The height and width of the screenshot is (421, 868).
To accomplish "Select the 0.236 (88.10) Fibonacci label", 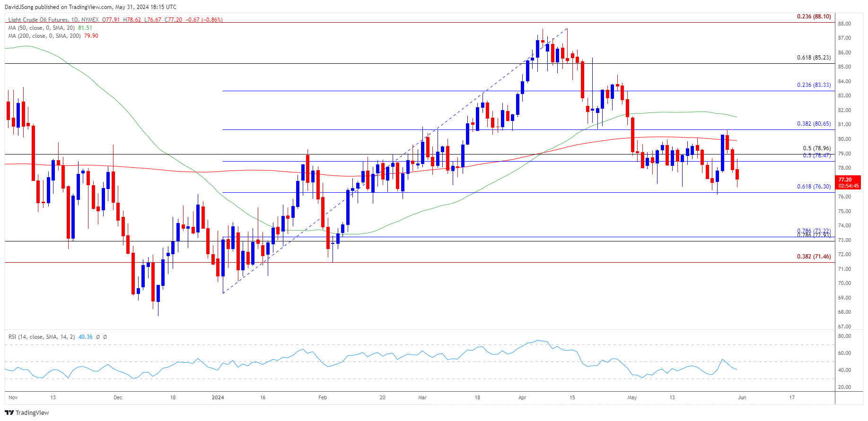I will coord(814,17).
